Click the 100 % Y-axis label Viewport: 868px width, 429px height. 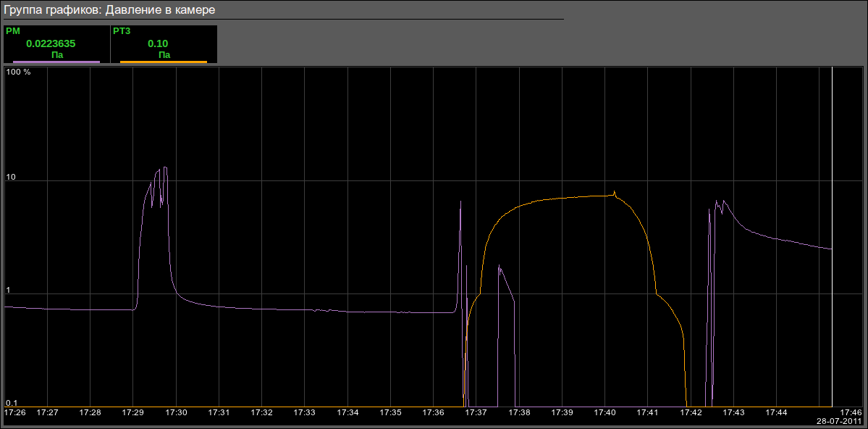tap(18, 72)
